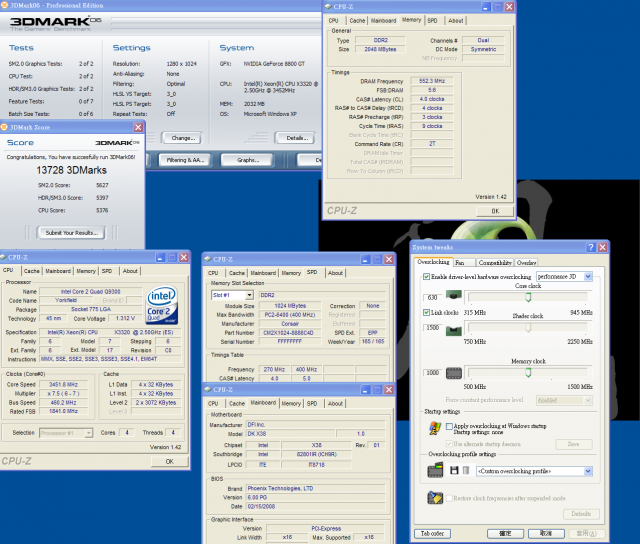Uncheck the Link clocks checkbox
This screenshot has width=640, height=544.
point(426,313)
